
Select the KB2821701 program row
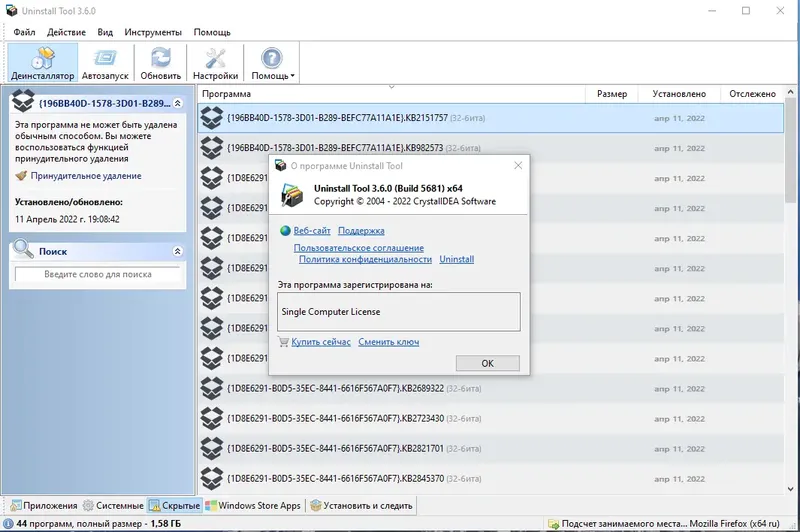[x=491, y=449]
